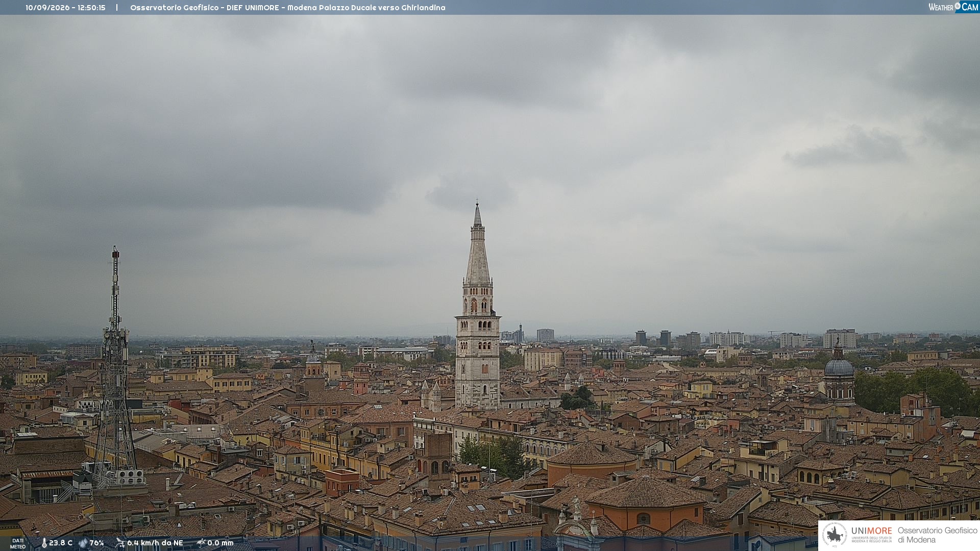Click the WEATHER word in the corner logo
980x551 pixels.
(941, 7)
